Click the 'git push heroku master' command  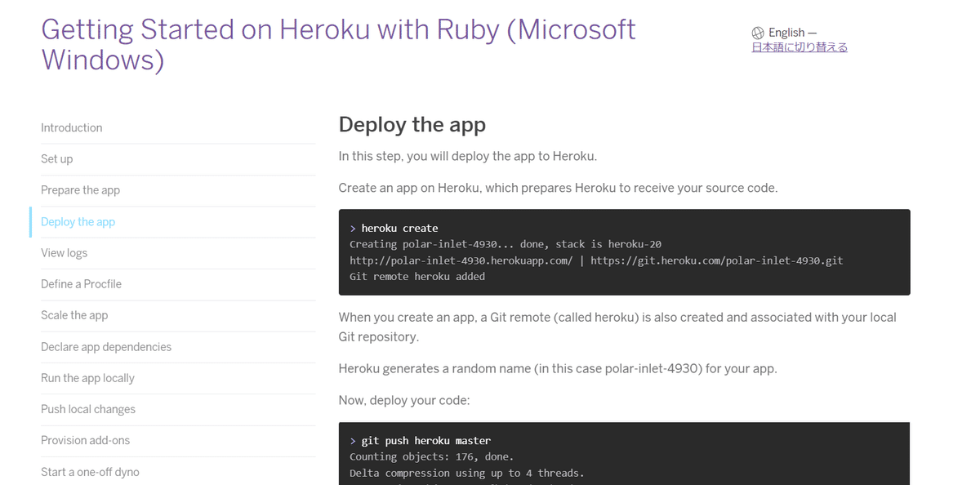pos(426,441)
